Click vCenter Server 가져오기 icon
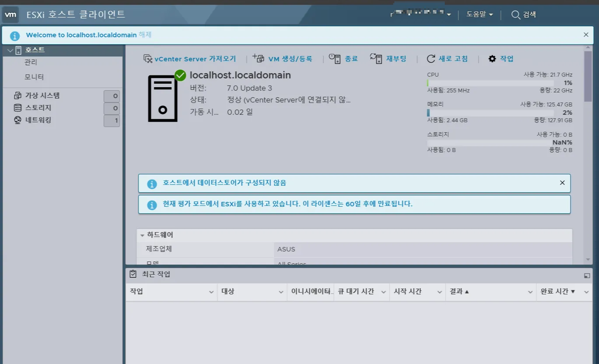The image size is (599, 364). point(148,59)
